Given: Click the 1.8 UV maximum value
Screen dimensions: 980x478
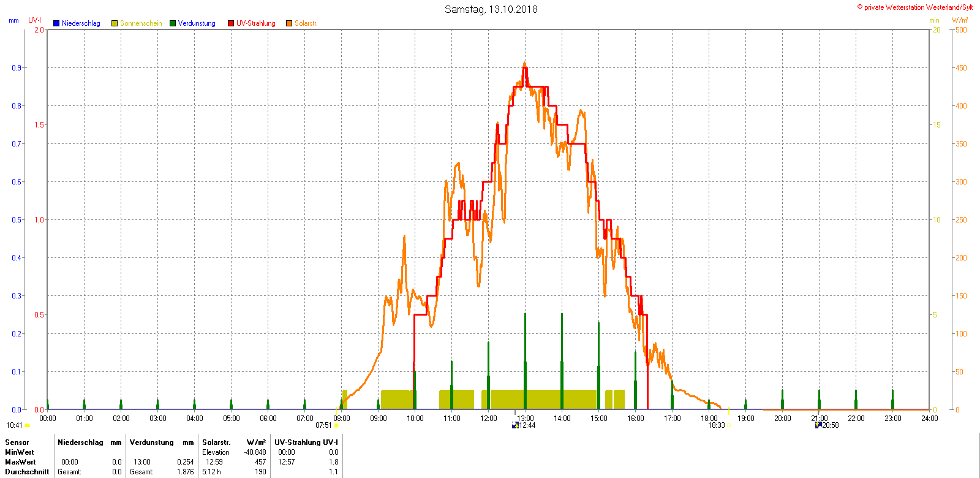Looking at the screenshot, I should [x=334, y=462].
